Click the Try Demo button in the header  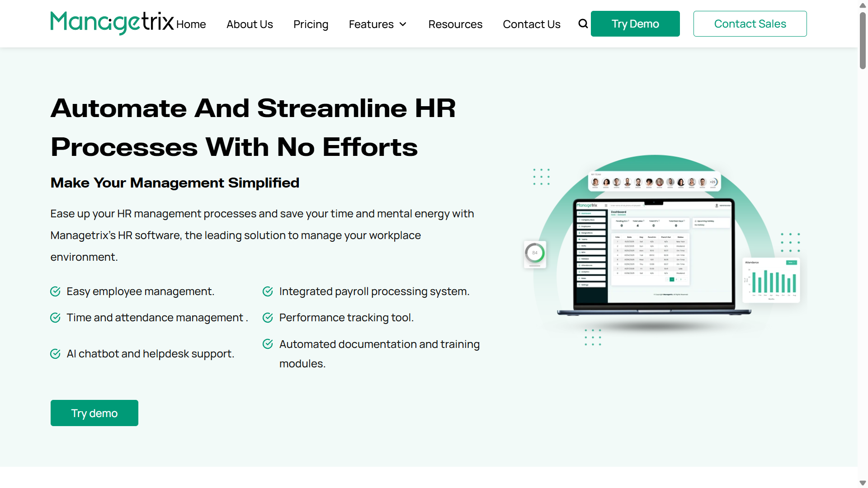635,23
